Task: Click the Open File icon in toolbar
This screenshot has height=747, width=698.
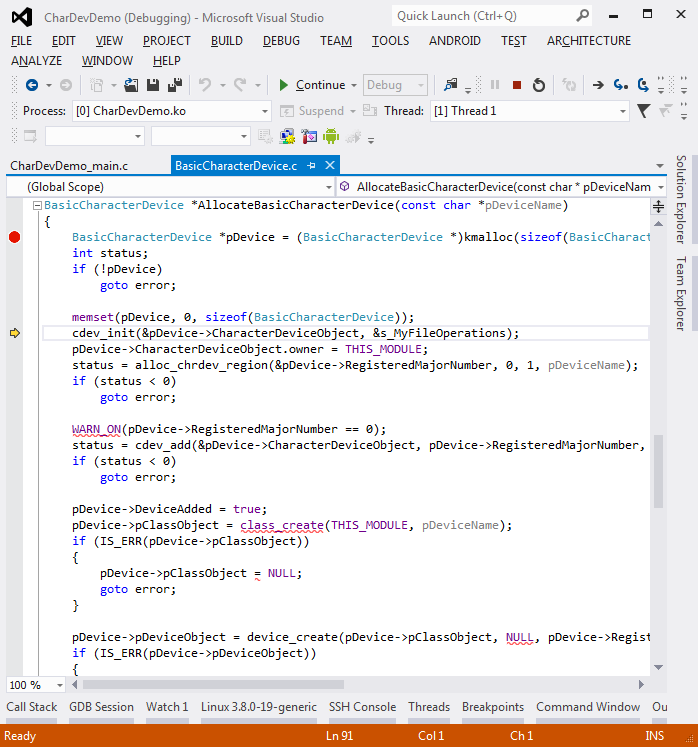Action: click(131, 85)
